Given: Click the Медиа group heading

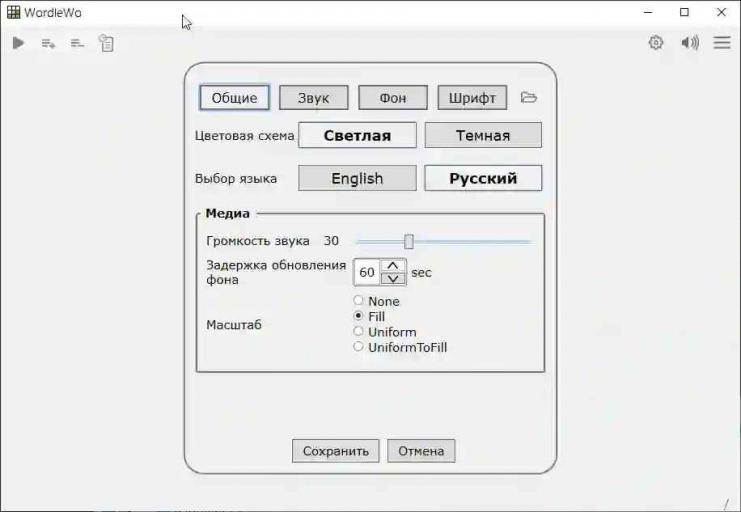Looking at the screenshot, I should click(x=227, y=213).
